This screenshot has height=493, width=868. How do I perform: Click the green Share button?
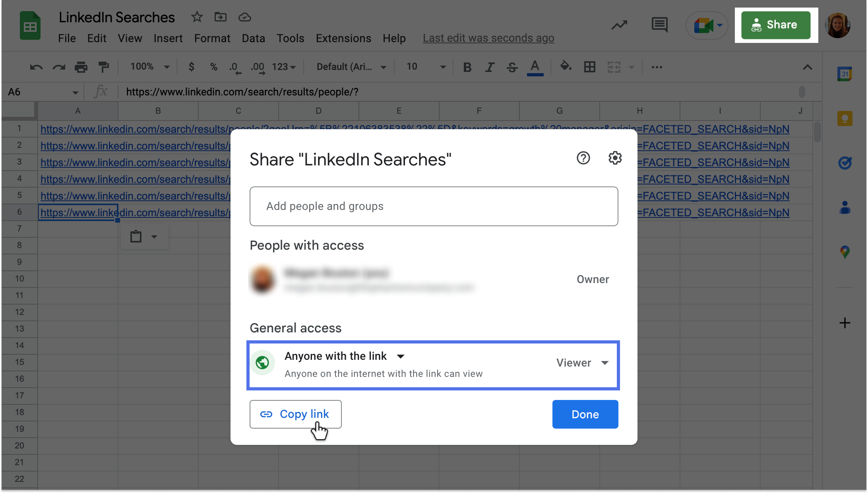pyautogui.click(x=775, y=25)
